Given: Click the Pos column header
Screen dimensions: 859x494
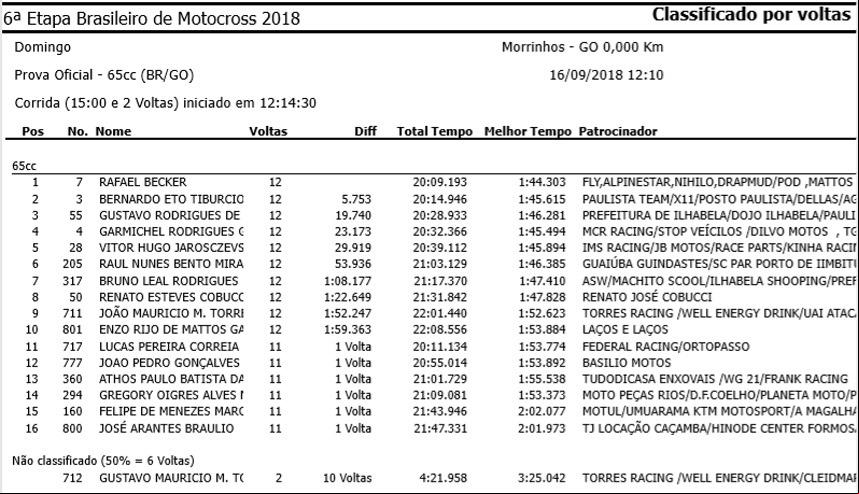Looking at the screenshot, I should pos(32,131).
